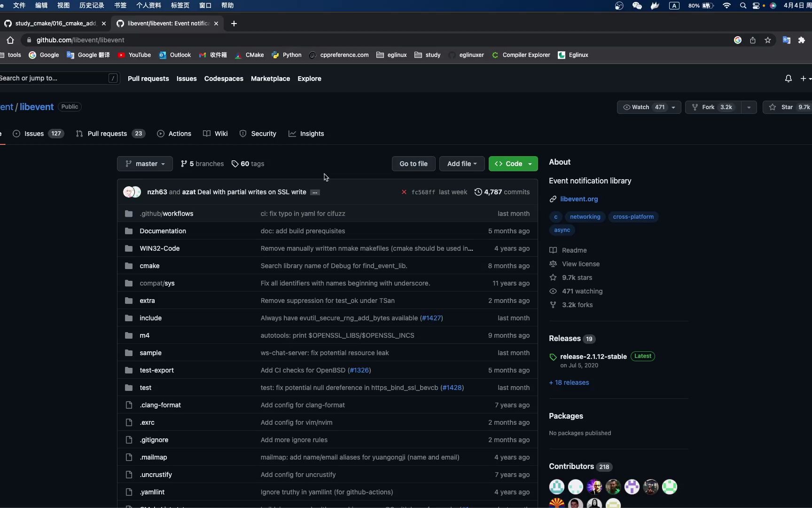This screenshot has width=812, height=508.
Task: Open the master branch dropdown
Action: tap(145, 164)
